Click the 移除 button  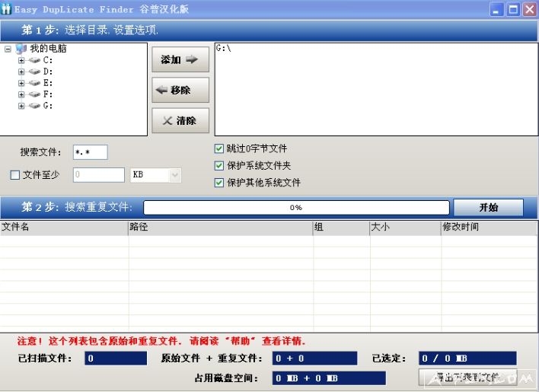(180, 90)
